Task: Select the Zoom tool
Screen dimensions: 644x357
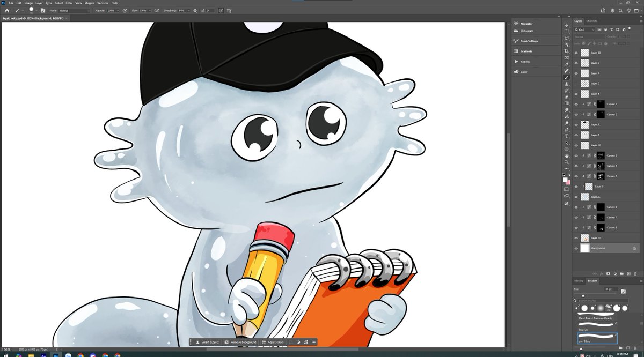Action: [566, 162]
